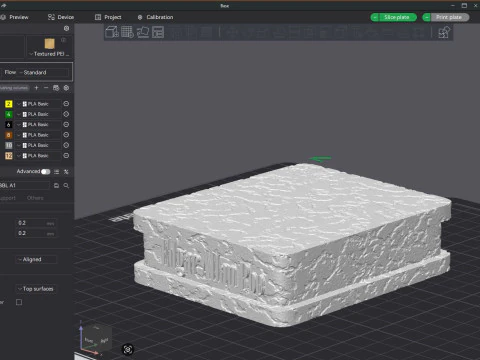Screen dimensions: 480x360
Task: Click black color swatch for filament 6
Action: pyautogui.click(x=9, y=125)
